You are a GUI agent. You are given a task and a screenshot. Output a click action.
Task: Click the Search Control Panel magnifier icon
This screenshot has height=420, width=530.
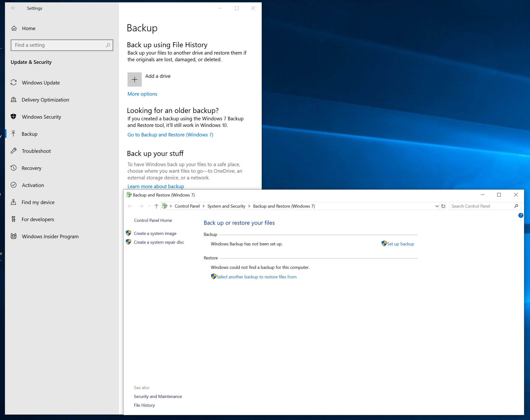coord(516,206)
